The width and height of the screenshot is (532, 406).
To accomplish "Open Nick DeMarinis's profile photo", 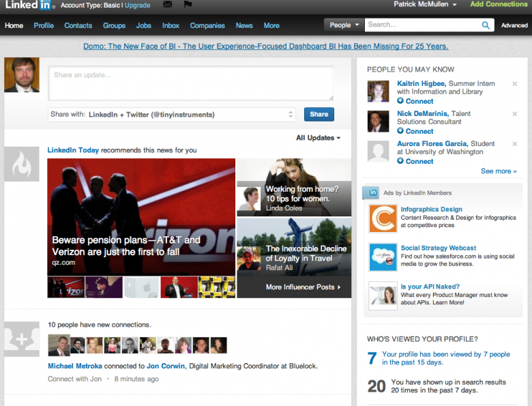I will point(379,121).
